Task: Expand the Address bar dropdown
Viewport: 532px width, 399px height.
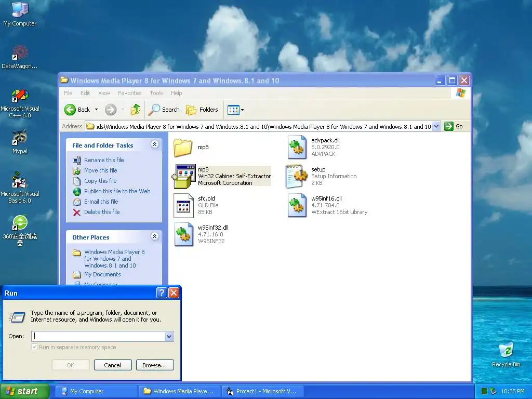Action: (436, 127)
